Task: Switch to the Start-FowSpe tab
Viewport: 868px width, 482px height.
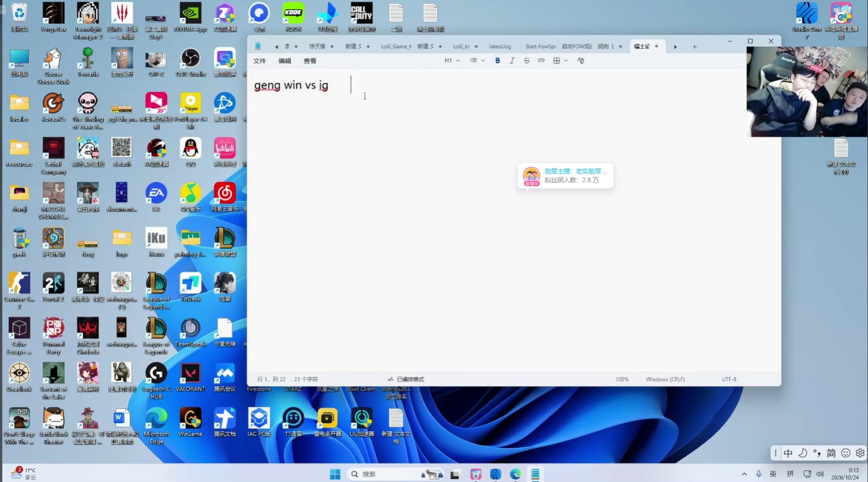Action: (540, 46)
